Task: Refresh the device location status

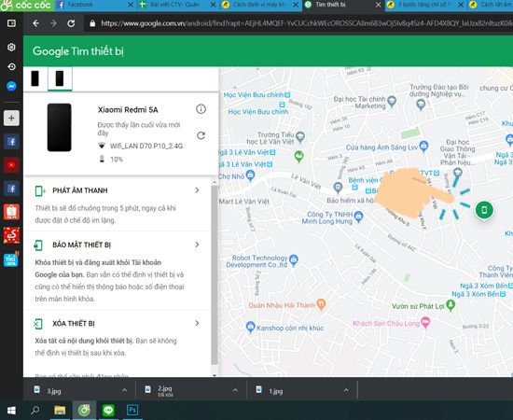Action: click(x=201, y=135)
